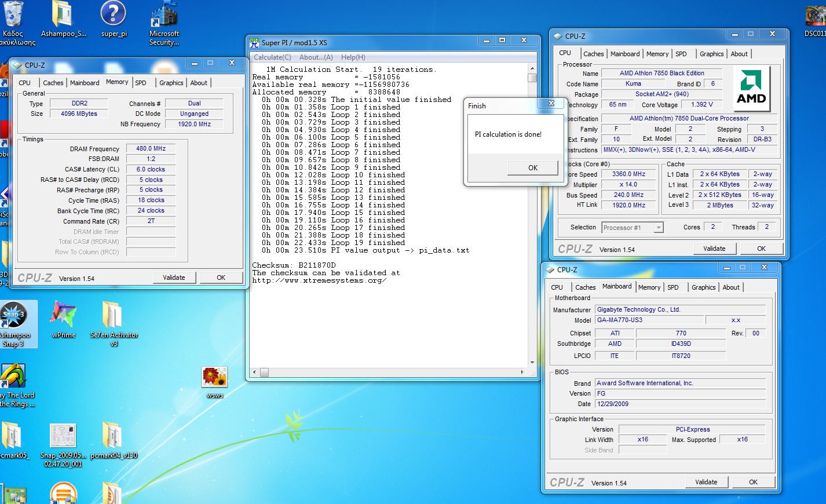Click the Core Speed 3360.0 MHz field

click(x=629, y=174)
